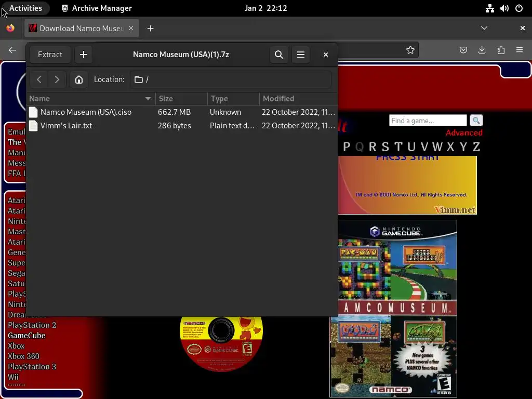Open the GameCube system link
Viewport: 532px width, 399px height.
26,336
